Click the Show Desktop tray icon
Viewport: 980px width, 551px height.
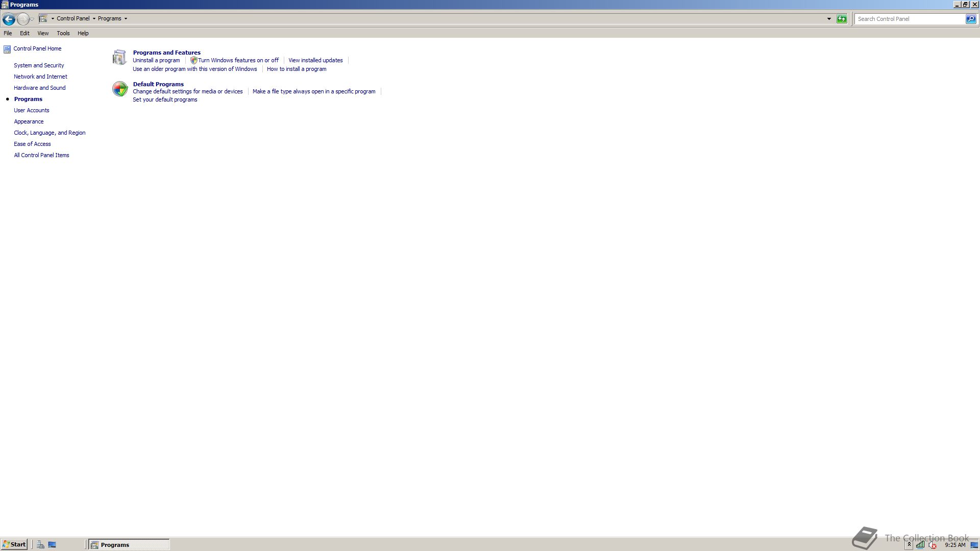(974, 545)
